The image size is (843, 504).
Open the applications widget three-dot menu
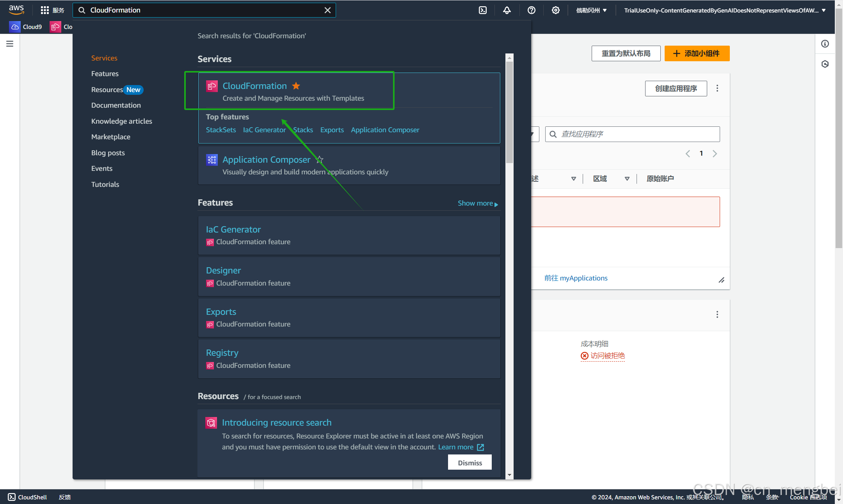pyautogui.click(x=717, y=89)
